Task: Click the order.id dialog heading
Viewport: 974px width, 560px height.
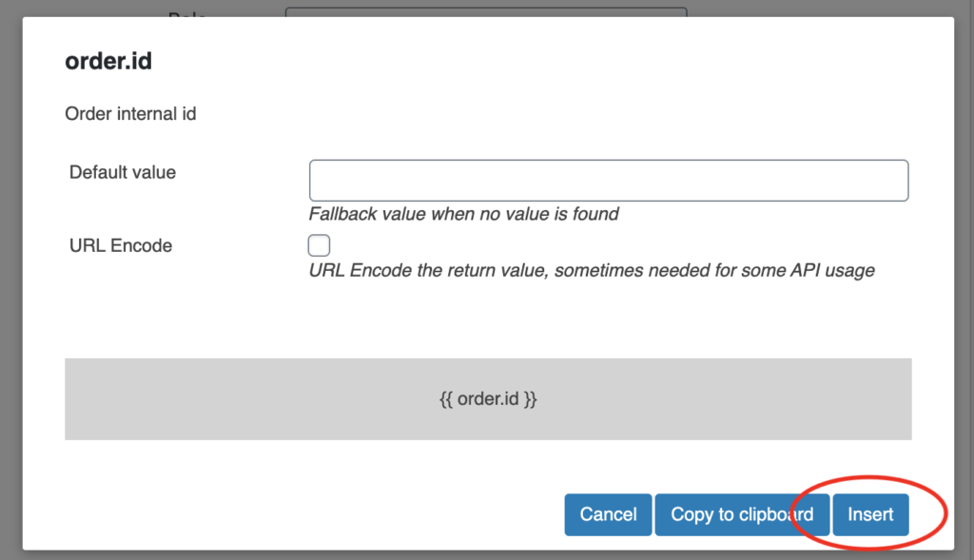Action: tap(108, 61)
